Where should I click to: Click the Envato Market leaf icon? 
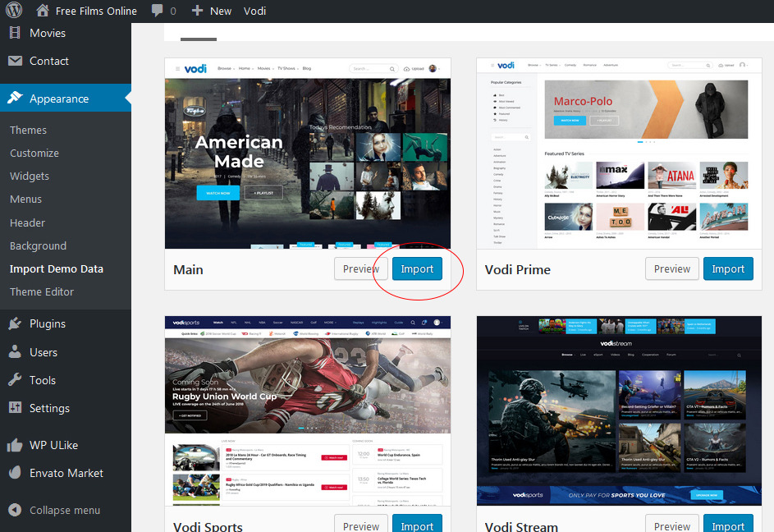tap(16, 473)
